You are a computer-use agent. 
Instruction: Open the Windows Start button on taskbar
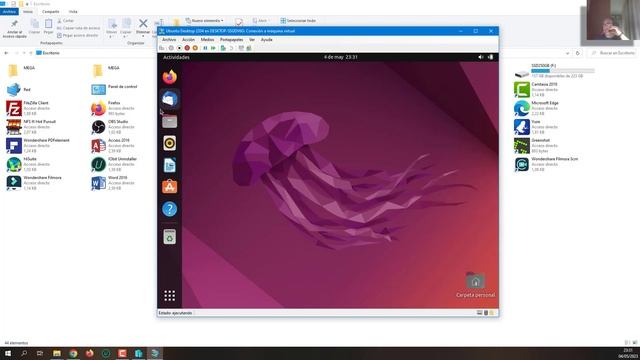point(8,353)
